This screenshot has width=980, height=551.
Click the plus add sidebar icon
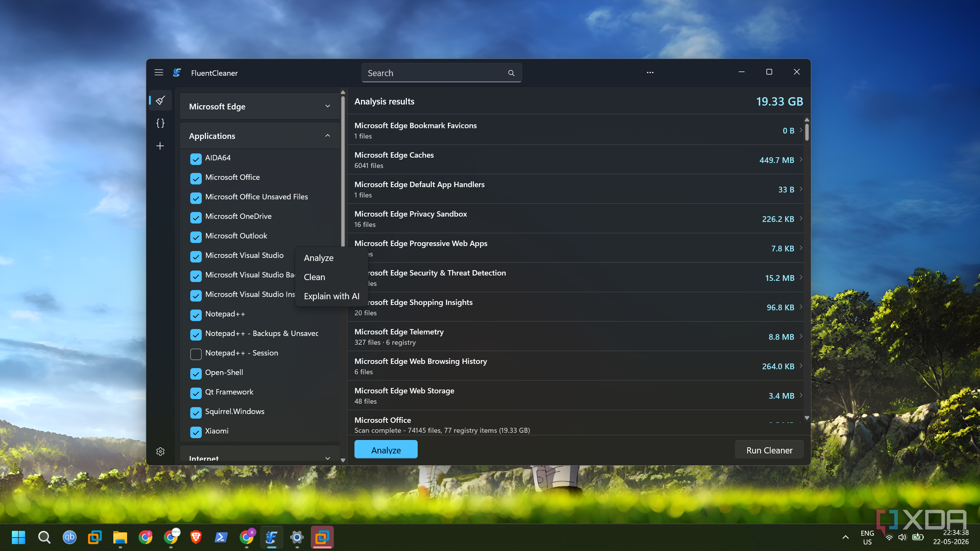point(160,146)
